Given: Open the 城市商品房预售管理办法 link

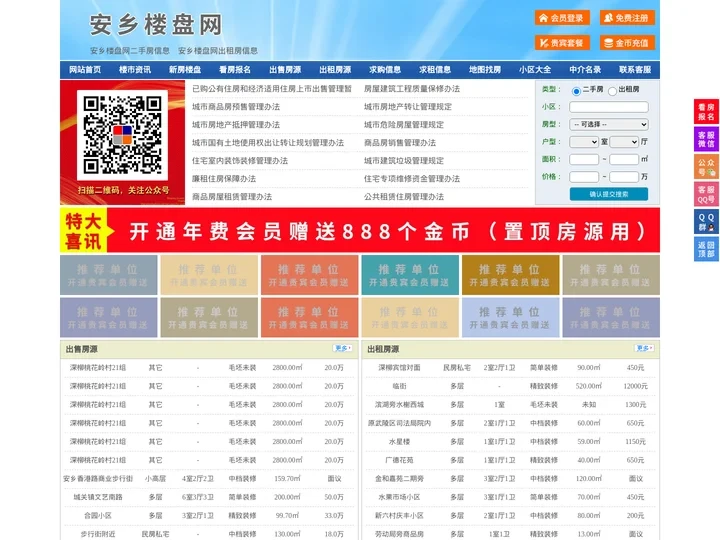Looking at the screenshot, I should coord(236,107).
